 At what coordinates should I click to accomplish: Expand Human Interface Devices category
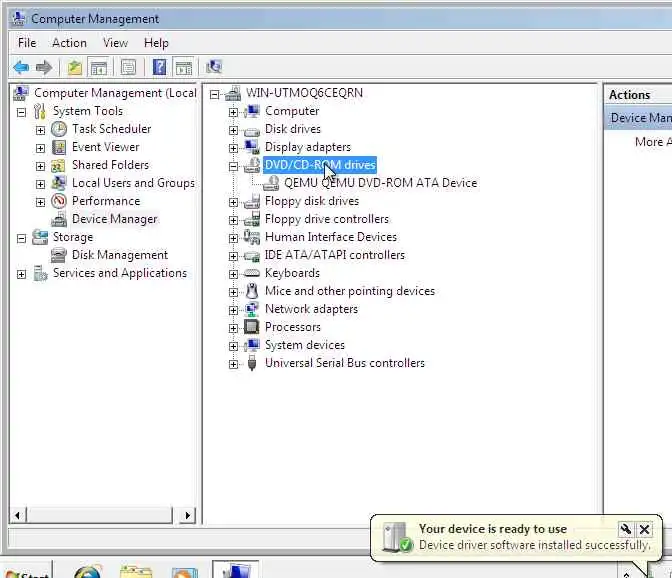pos(233,238)
